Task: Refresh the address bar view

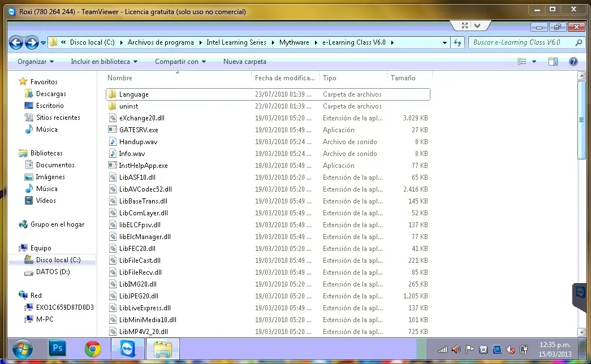Action: [x=458, y=42]
